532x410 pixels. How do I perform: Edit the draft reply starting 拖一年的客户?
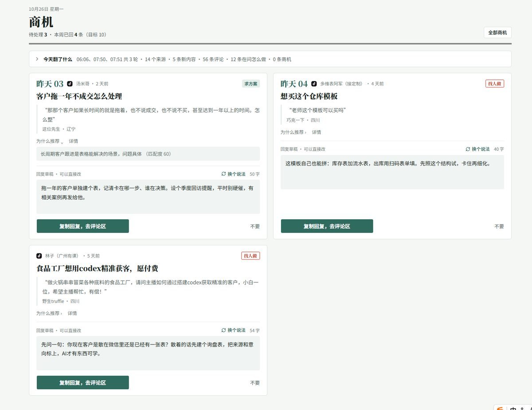click(x=148, y=197)
